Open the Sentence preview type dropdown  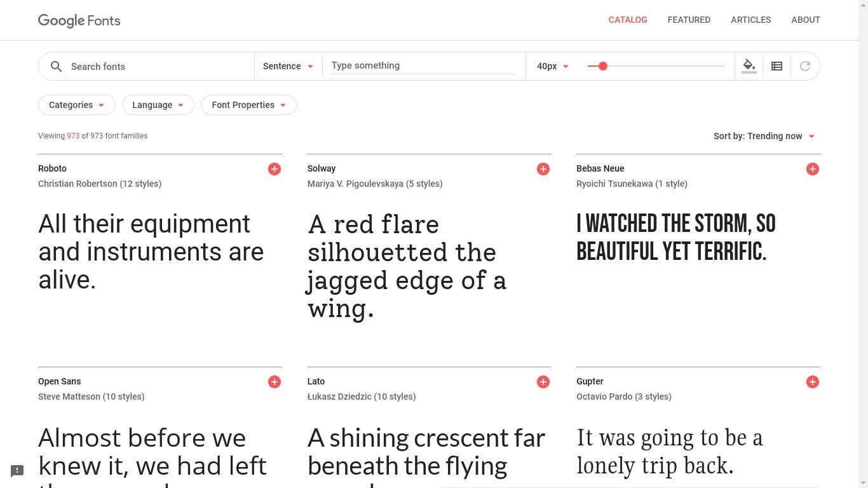pos(288,66)
